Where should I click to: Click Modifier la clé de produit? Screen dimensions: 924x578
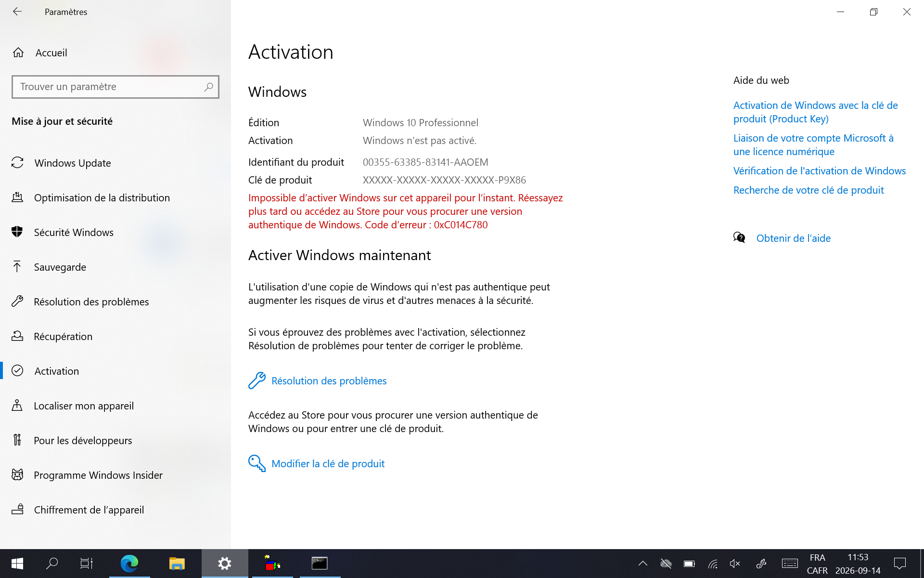point(328,464)
